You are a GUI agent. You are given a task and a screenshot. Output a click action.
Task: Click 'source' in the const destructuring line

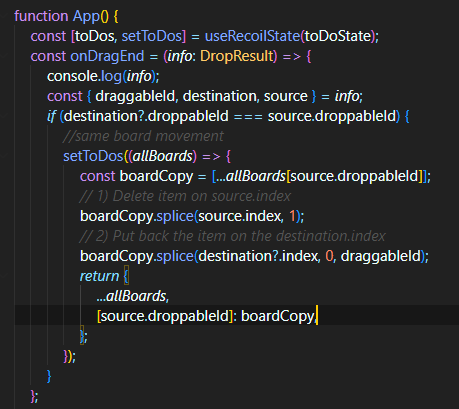click(286, 96)
